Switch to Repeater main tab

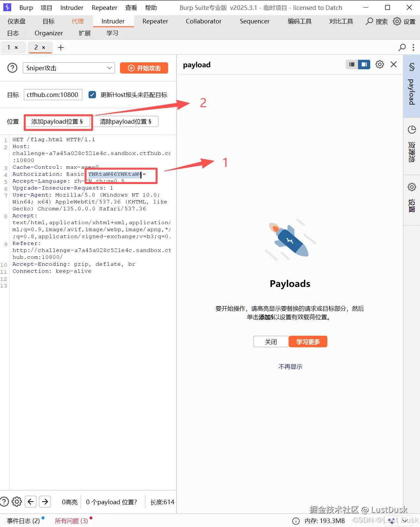(x=155, y=21)
